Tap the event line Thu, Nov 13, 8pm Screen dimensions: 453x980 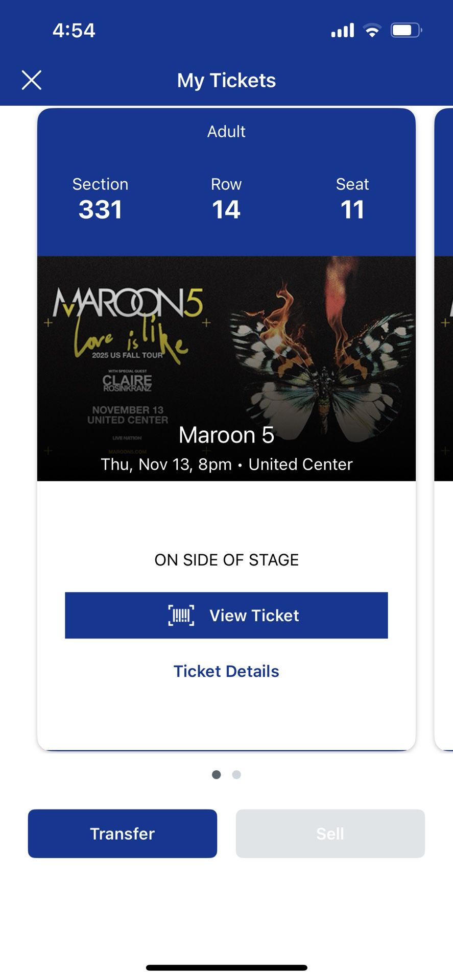[226, 464]
